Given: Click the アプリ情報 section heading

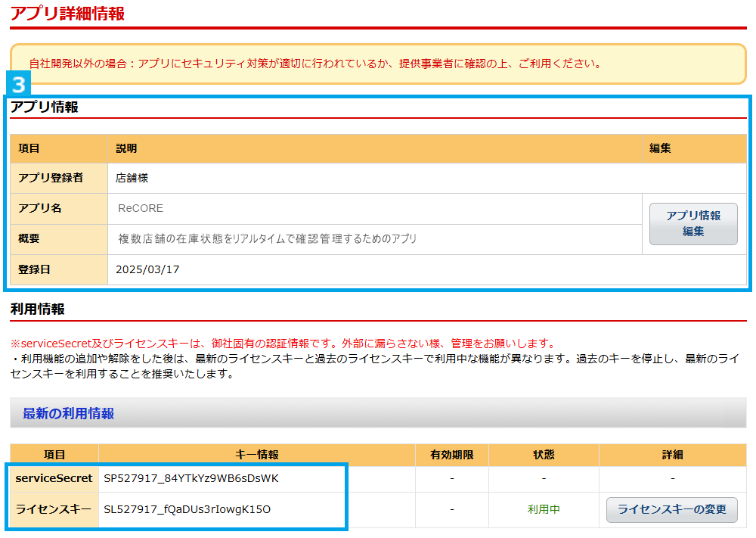Looking at the screenshot, I should pos(45,107).
